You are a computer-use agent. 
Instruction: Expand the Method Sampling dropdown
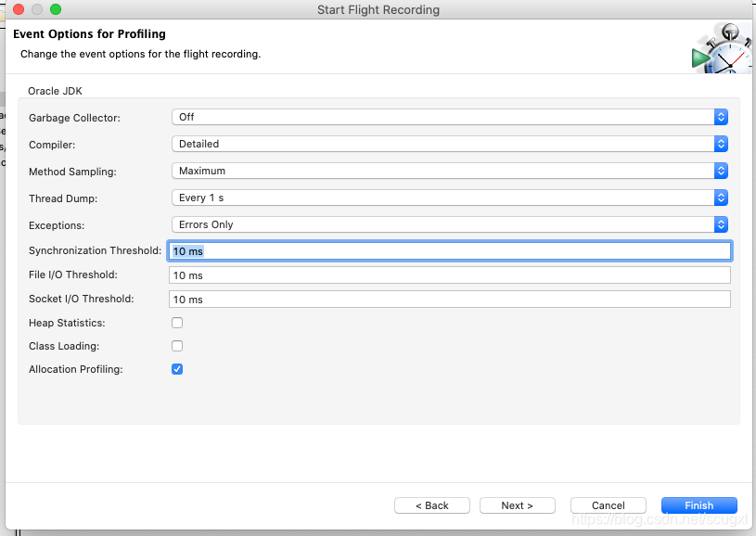coord(449,172)
